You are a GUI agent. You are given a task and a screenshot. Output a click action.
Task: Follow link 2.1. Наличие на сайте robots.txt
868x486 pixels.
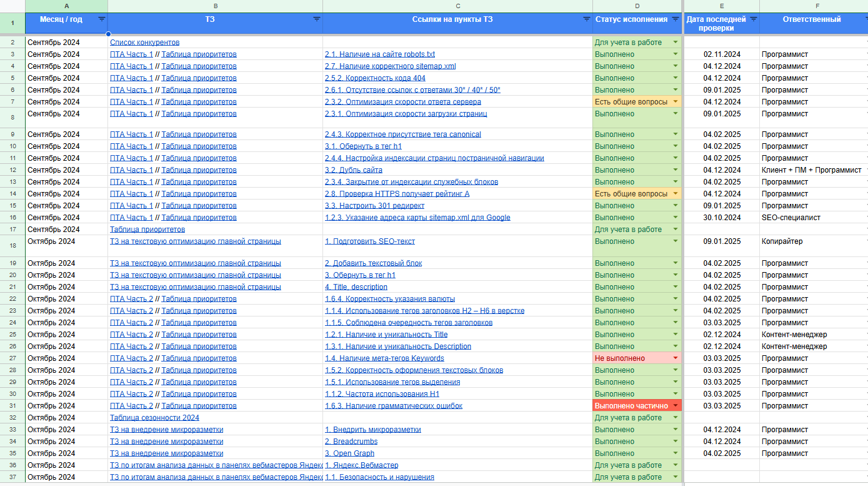380,54
